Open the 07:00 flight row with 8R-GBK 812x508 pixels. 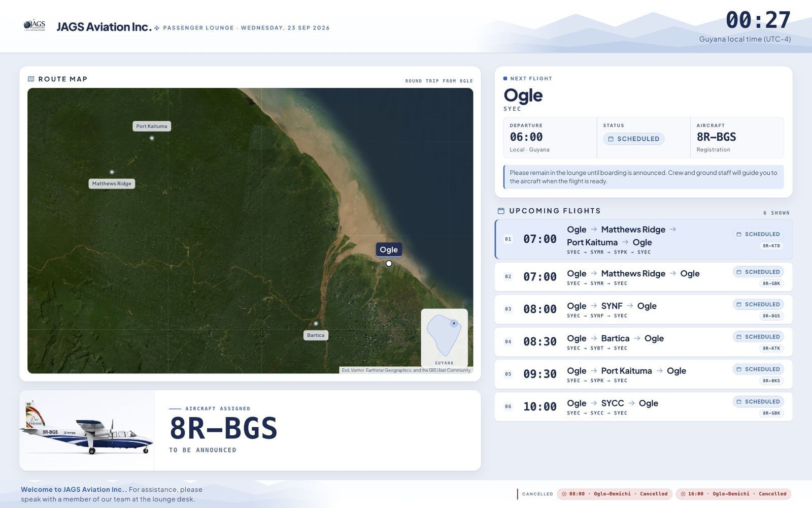pyautogui.click(x=644, y=277)
